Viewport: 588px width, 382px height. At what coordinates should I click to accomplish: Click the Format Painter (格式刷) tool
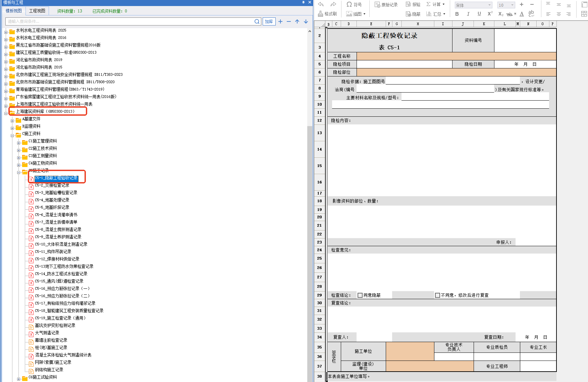point(327,14)
